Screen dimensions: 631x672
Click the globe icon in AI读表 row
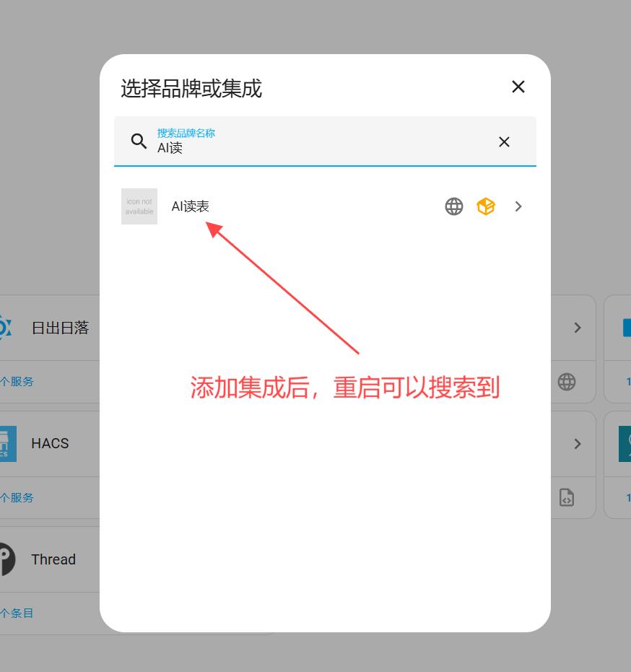pyautogui.click(x=453, y=206)
